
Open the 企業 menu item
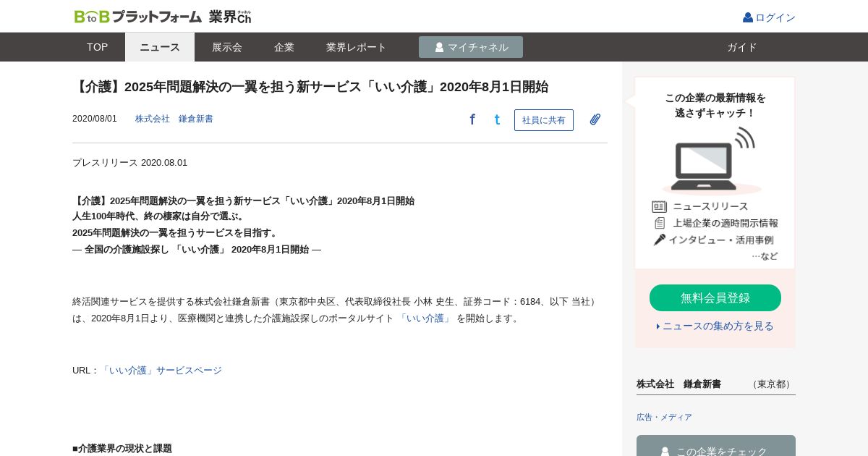coord(284,47)
